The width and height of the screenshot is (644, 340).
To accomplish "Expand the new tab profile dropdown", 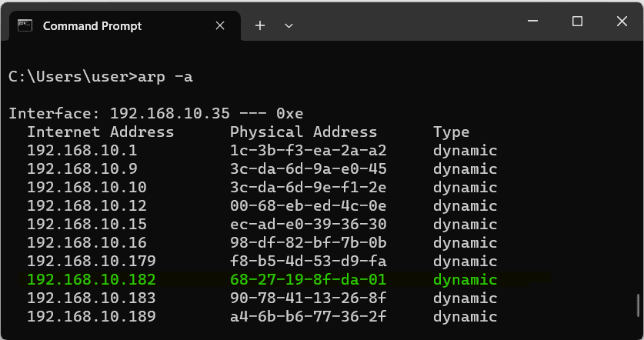I will [289, 25].
